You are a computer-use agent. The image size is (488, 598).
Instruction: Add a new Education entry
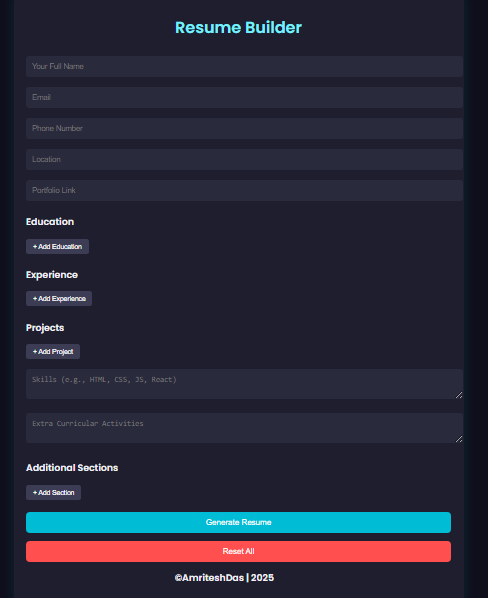coord(57,246)
